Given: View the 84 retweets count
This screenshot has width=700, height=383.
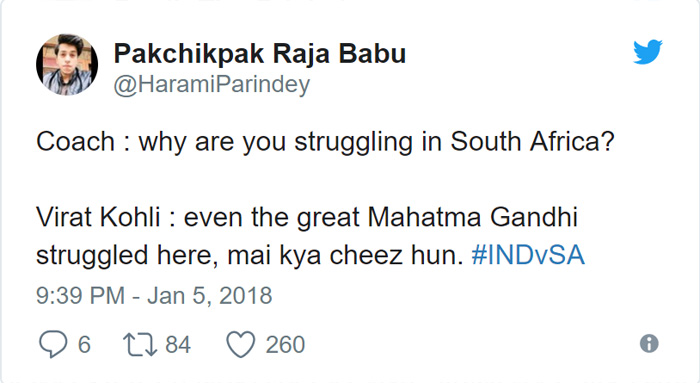Looking at the screenshot, I should [x=178, y=345].
